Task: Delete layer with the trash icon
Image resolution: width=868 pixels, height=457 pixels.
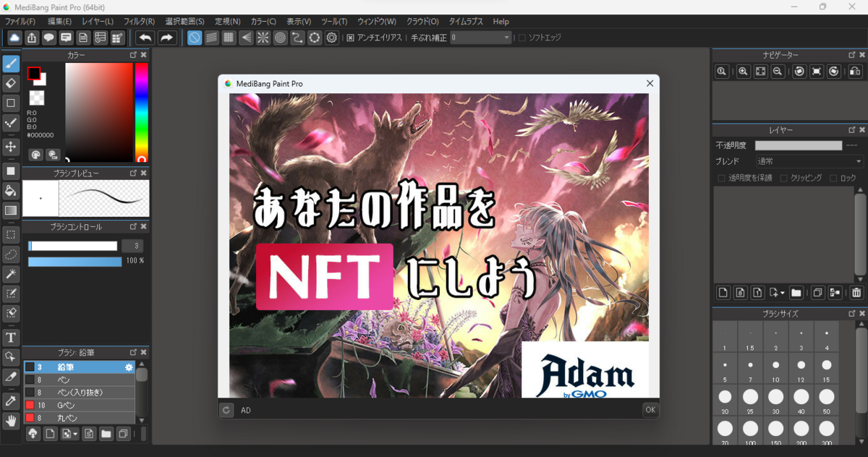Action: [x=856, y=293]
